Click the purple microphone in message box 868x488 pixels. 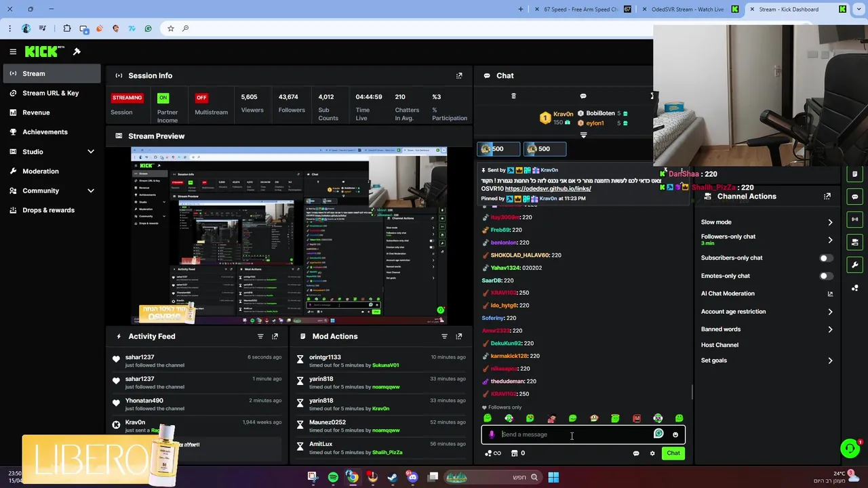pos(492,434)
